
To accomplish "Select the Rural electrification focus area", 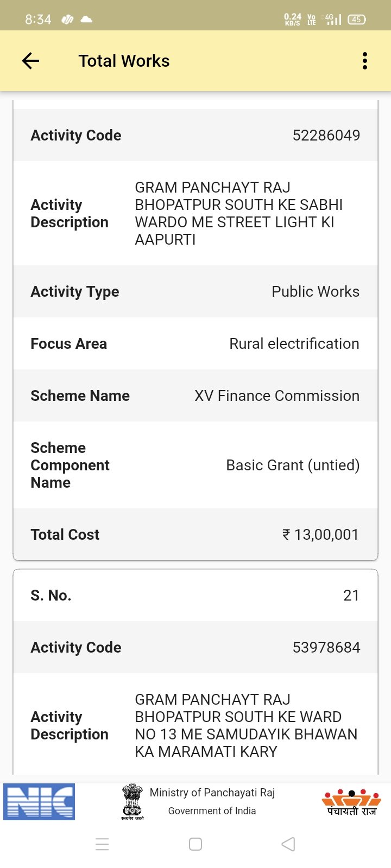I will (294, 343).
